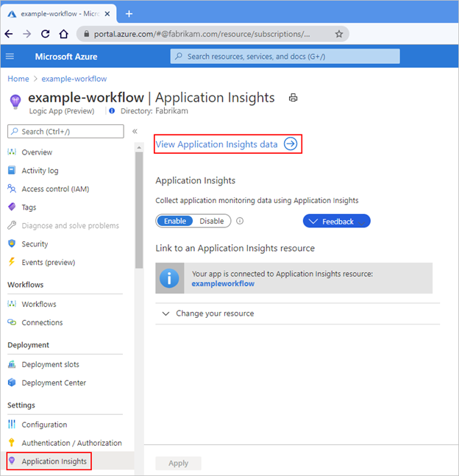459x476 pixels.
Task: Click the Diagnose and solve problems wrench icon
Action: tap(12, 225)
